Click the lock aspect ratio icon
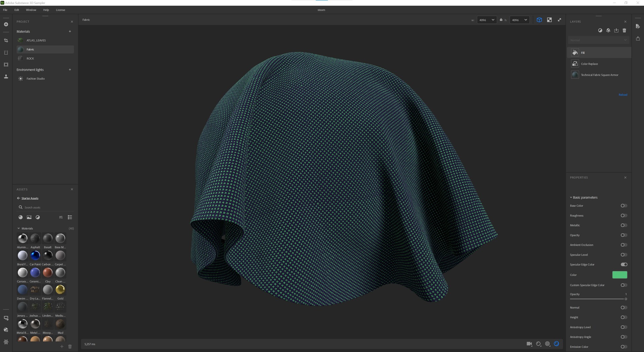Screen dimensions: 644x352 tap(501, 20)
